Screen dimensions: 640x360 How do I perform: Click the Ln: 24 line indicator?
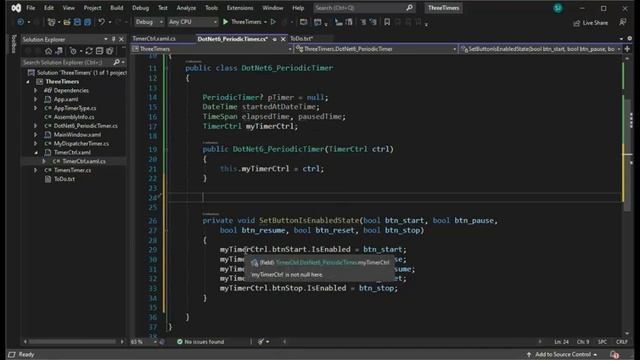pyautogui.click(x=561, y=342)
